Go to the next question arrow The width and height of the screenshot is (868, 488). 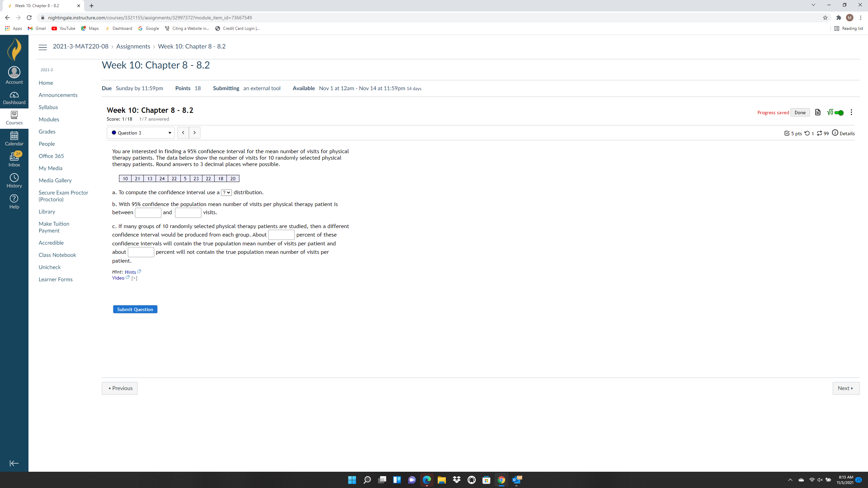click(194, 133)
